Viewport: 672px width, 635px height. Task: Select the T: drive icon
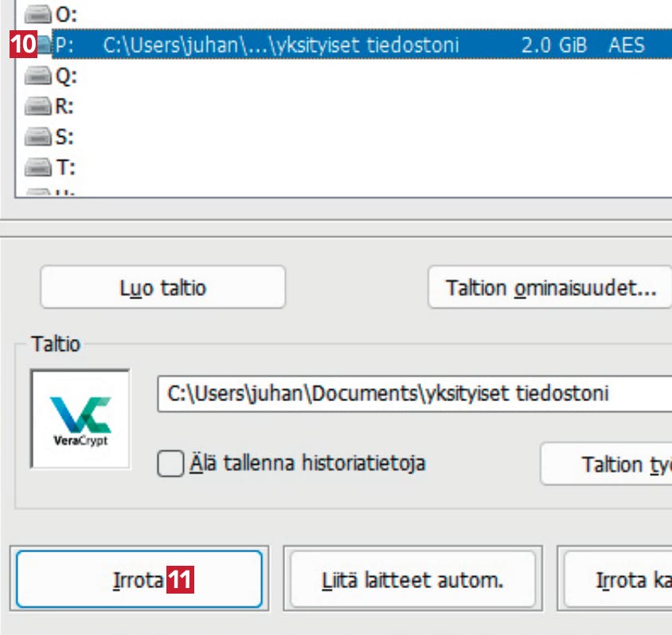(37, 167)
